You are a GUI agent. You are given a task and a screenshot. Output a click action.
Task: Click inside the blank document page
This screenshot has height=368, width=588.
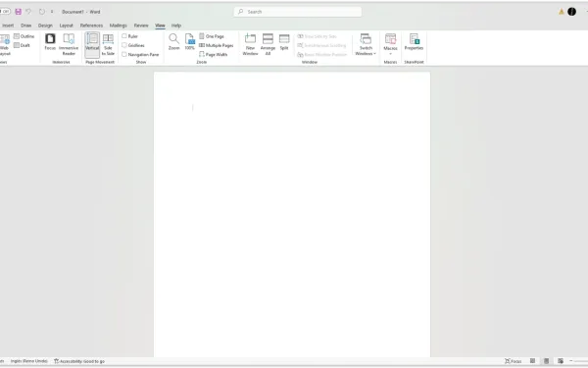[x=292, y=214]
